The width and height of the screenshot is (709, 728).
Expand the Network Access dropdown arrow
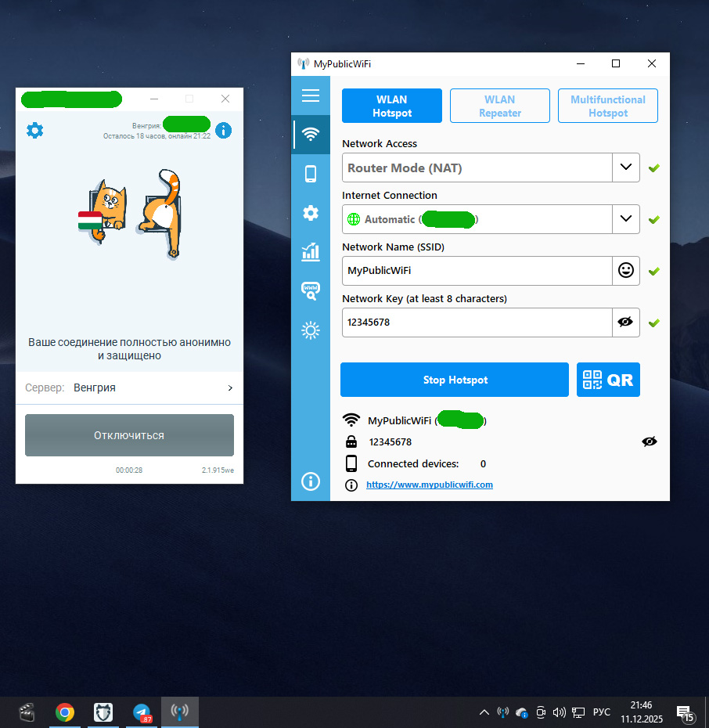click(x=626, y=168)
